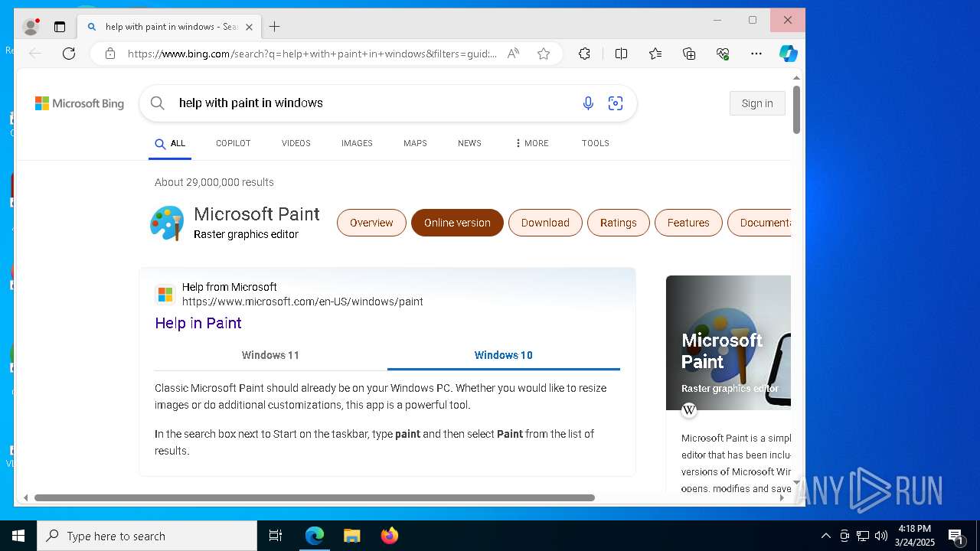Switch to the VIDEOS tab
The width and height of the screenshot is (980, 551).
pos(296,143)
